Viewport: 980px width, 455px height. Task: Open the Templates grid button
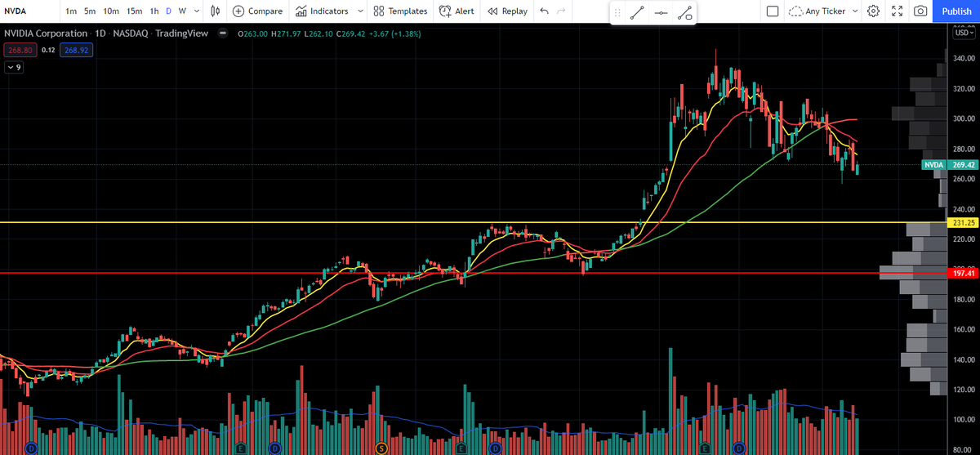(400, 11)
